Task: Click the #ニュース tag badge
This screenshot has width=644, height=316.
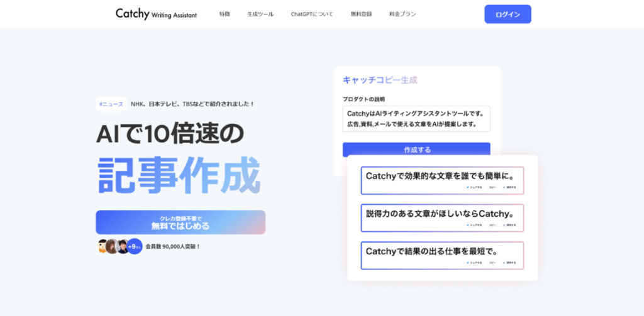Action: (x=111, y=104)
